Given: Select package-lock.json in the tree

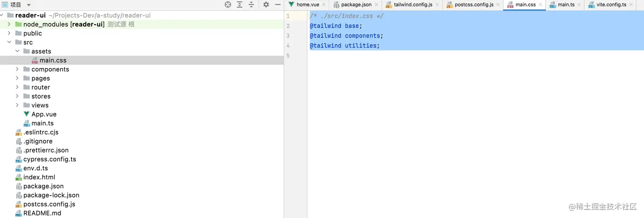Looking at the screenshot, I should pyautogui.click(x=52, y=195).
